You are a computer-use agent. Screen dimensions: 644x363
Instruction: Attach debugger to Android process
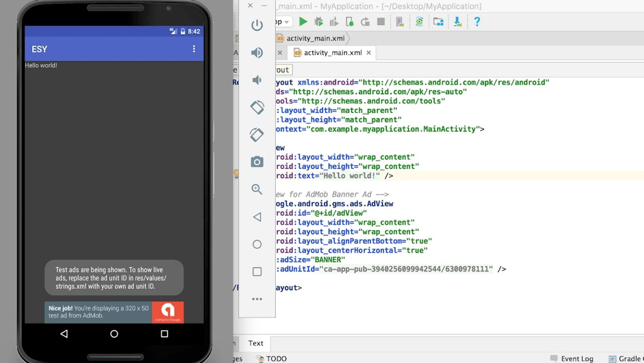click(x=350, y=22)
